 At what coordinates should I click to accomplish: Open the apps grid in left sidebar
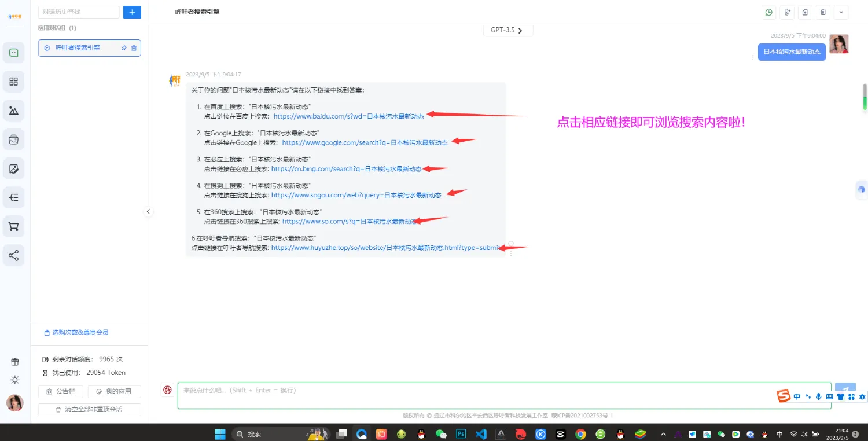pos(13,82)
